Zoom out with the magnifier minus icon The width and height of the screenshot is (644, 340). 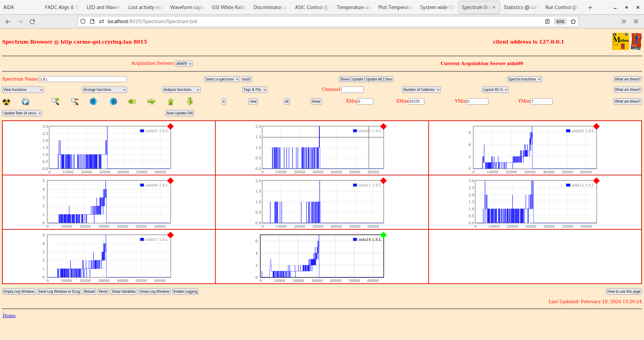click(x=74, y=101)
